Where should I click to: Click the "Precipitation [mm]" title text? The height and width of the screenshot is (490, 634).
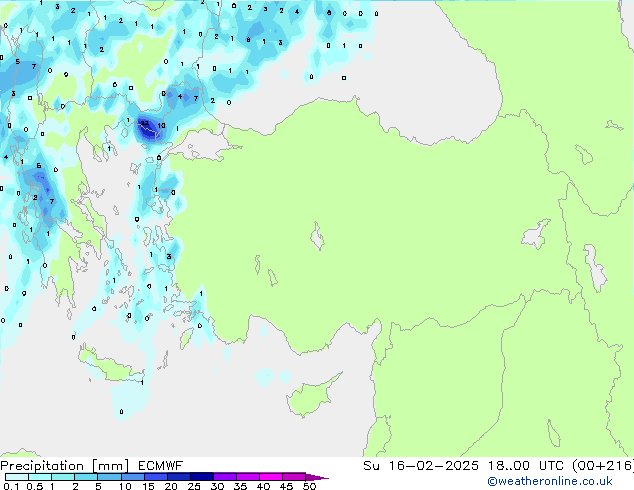click(64, 466)
